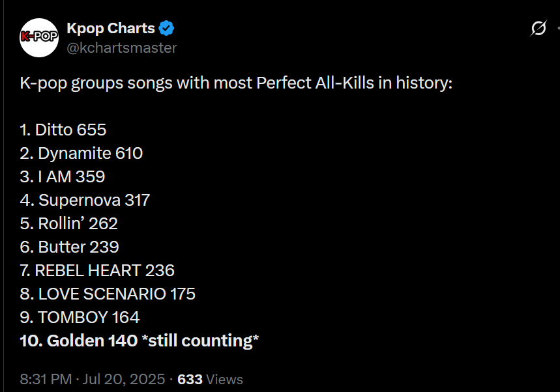The height and width of the screenshot is (392, 560).
Task: Click the bold '10. Golden 140' text
Action: pos(79,341)
